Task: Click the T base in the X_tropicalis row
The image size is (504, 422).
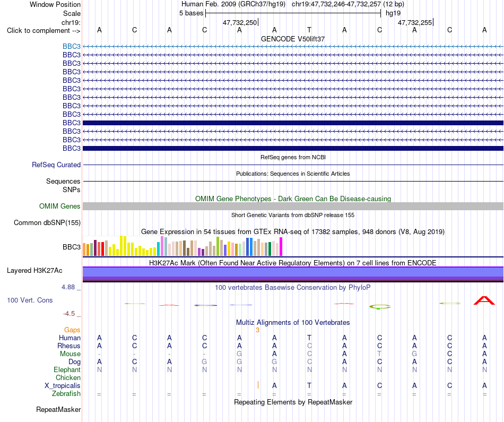Action: 309,385
